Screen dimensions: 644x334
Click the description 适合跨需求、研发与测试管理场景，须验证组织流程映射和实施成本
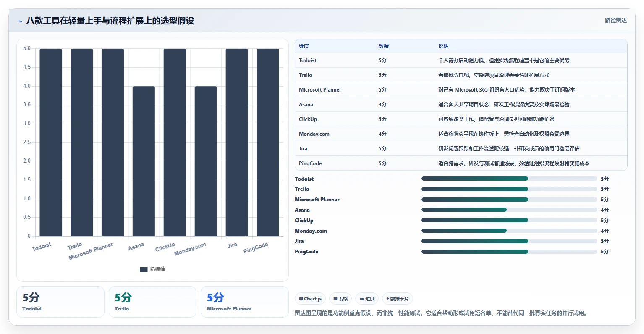[x=514, y=163]
